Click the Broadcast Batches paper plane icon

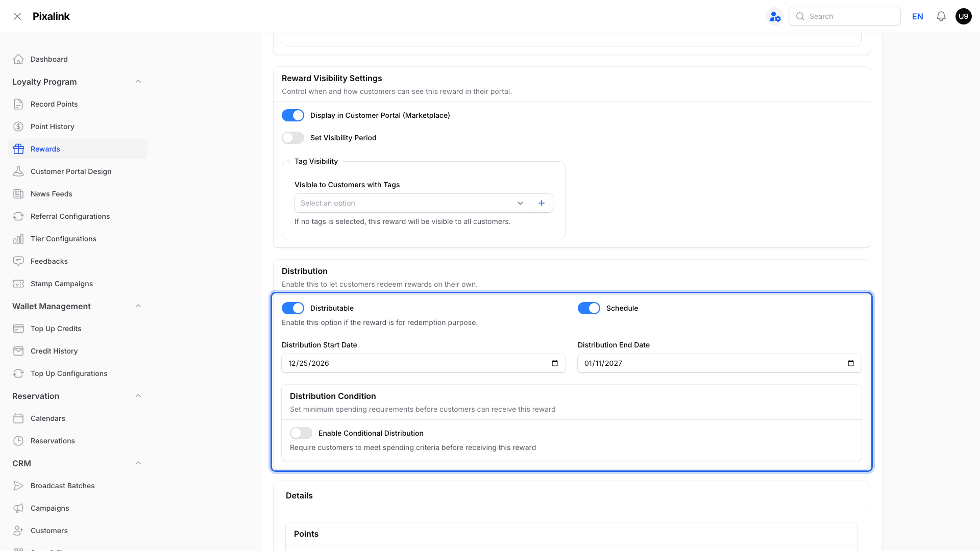[x=18, y=486]
